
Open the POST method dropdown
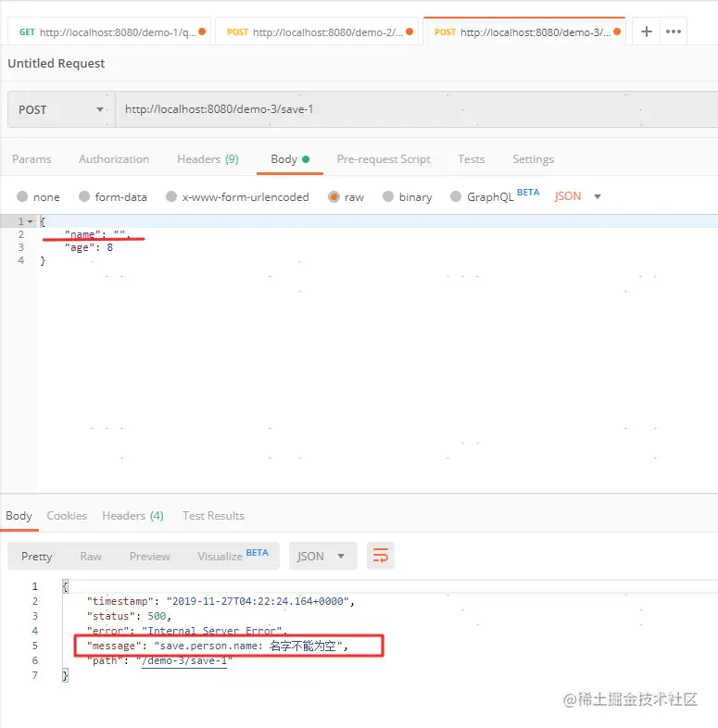click(61, 109)
